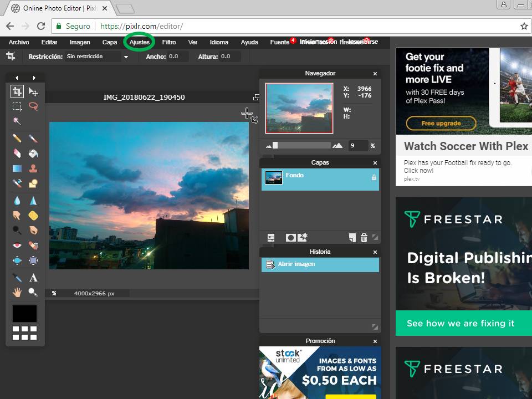
Task: Click the Navegador preview thumbnail
Action: 299,108
